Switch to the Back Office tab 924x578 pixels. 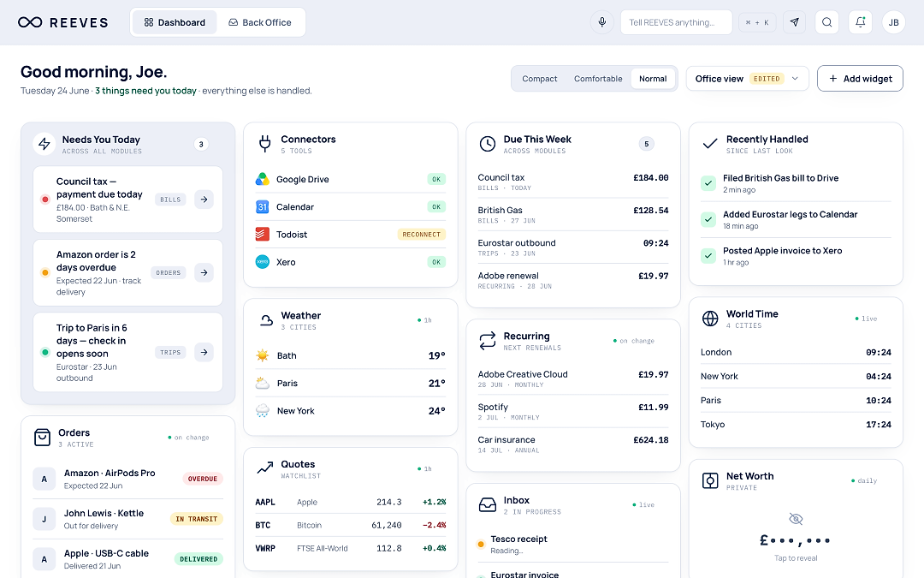point(260,22)
